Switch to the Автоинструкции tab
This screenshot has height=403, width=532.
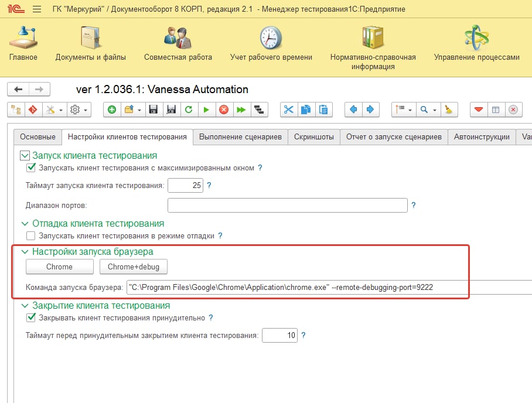pyautogui.click(x=482, y=137)
